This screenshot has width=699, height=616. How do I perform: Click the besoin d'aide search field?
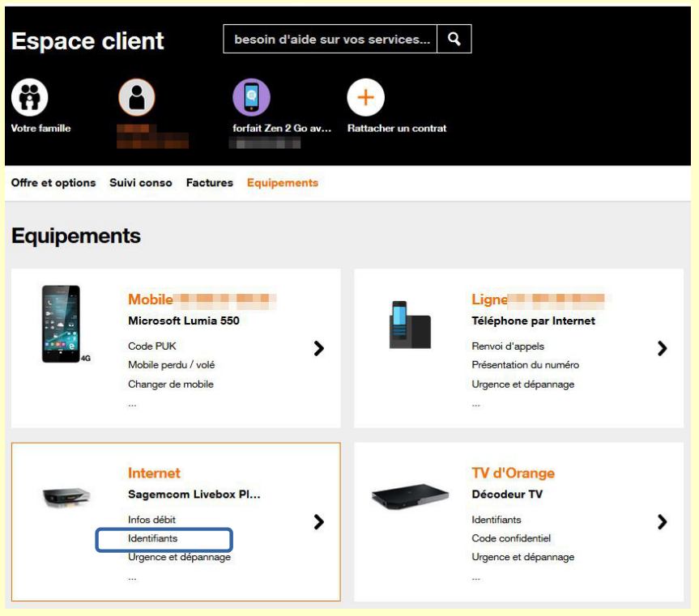pyautogui.click(x=329, y=38)
